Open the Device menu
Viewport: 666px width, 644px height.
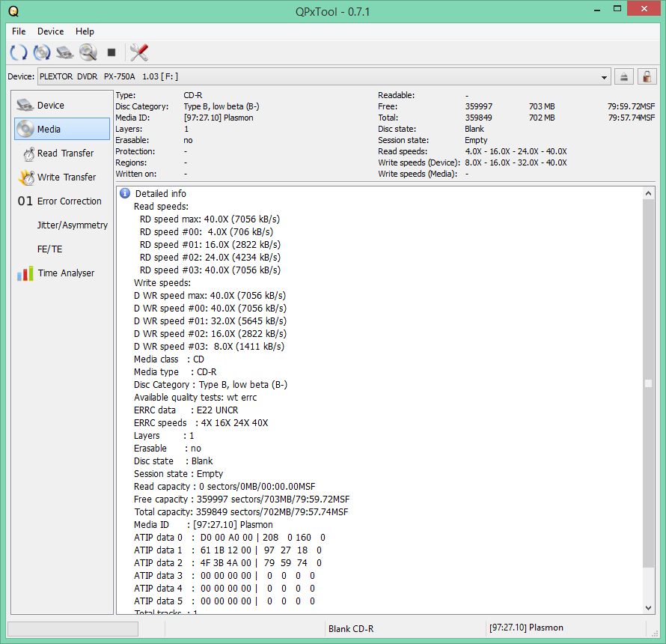51,31
